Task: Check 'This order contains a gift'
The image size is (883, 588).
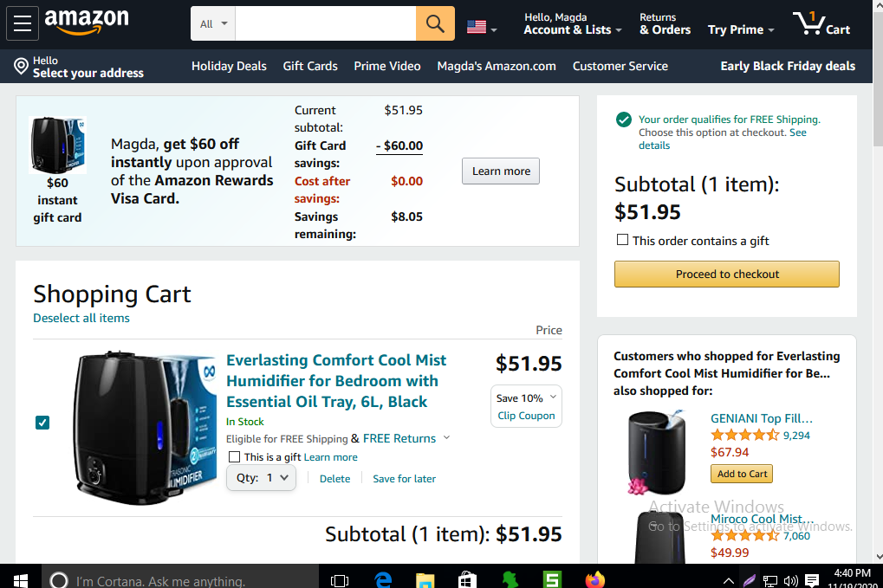Action: (x=622, y=240)
